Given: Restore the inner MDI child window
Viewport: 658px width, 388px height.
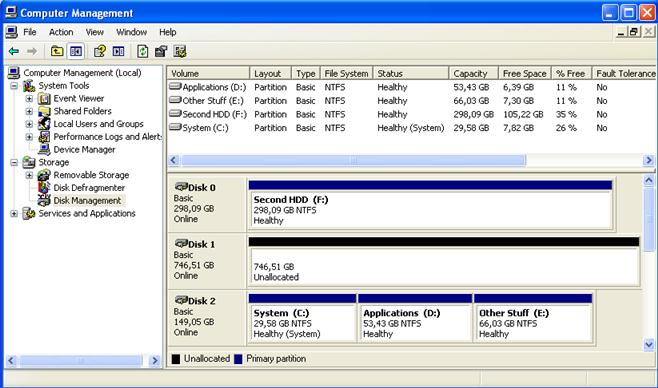Looking at the screenshot, I should click(x=634, y=32).
